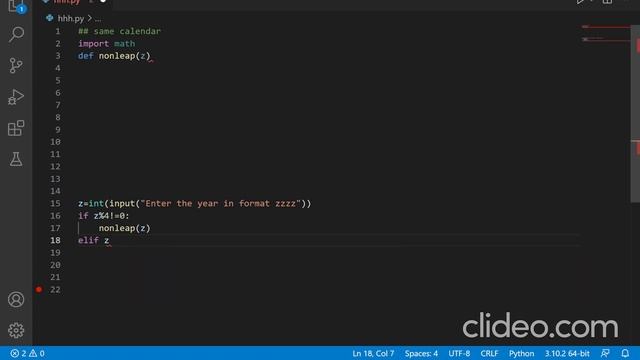Open notifications bell in status bar

[625, 353]
